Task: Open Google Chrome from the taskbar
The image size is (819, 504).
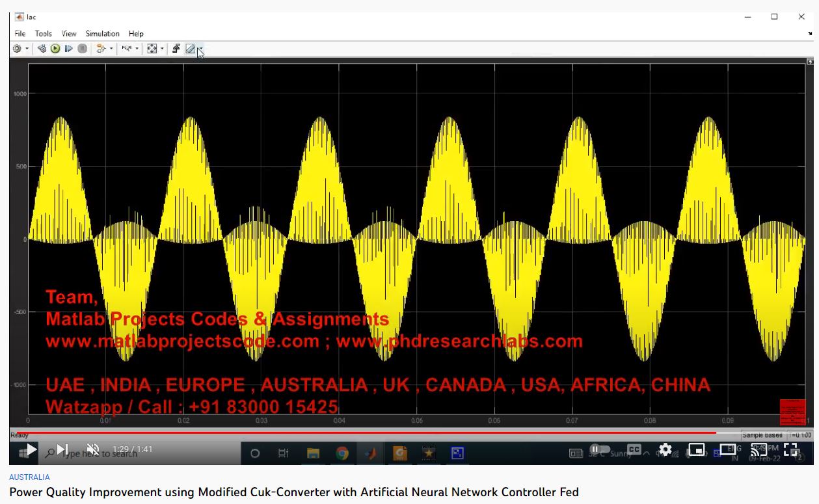Action: coord(342,453)
